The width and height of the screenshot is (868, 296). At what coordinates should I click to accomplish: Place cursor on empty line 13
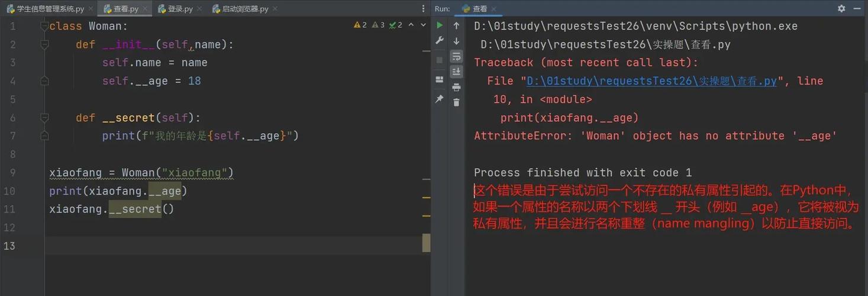(237, 246)
